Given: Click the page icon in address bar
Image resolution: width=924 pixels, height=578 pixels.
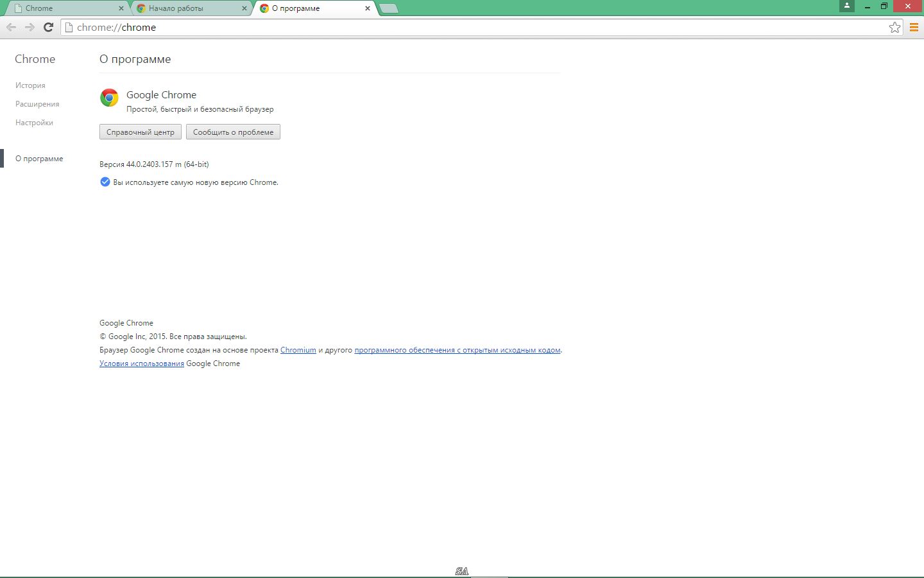Looking at the screenshot, I should pos(69,27).
